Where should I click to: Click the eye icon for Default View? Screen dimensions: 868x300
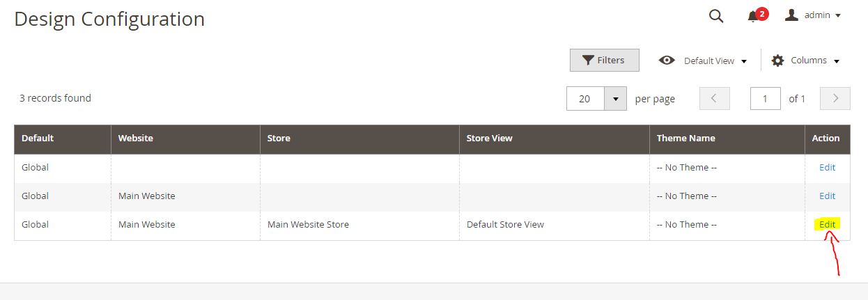(x=667, y=61)
